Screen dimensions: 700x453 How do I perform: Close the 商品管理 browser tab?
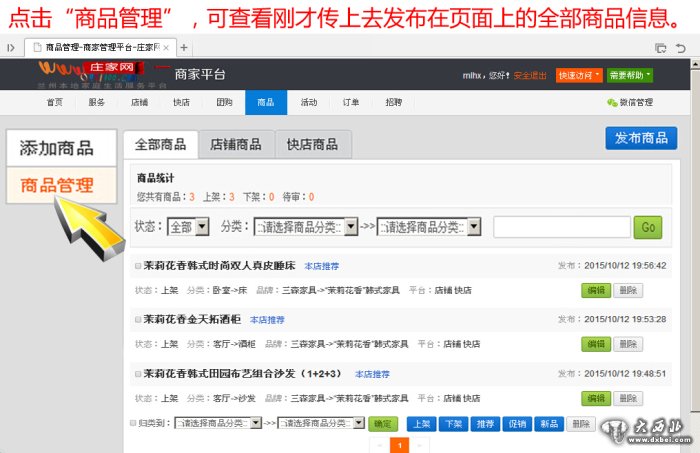[169, 47]
